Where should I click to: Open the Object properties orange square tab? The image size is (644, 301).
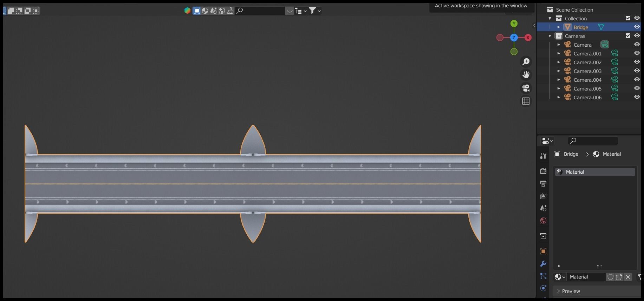click(543, 251)
